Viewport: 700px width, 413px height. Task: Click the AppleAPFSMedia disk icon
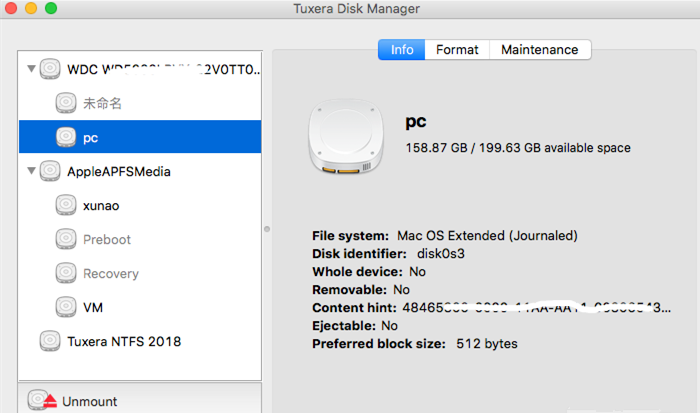tap(50, 172)
